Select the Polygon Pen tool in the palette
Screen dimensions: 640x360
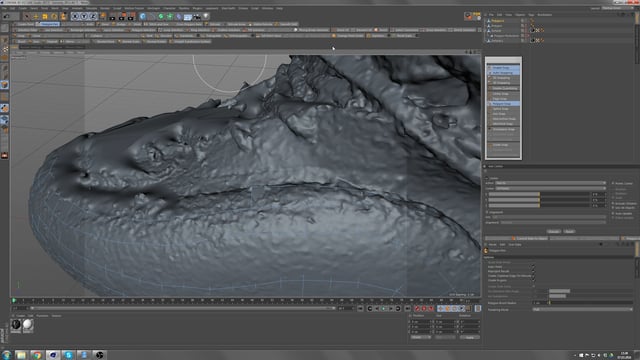[49, 24]
